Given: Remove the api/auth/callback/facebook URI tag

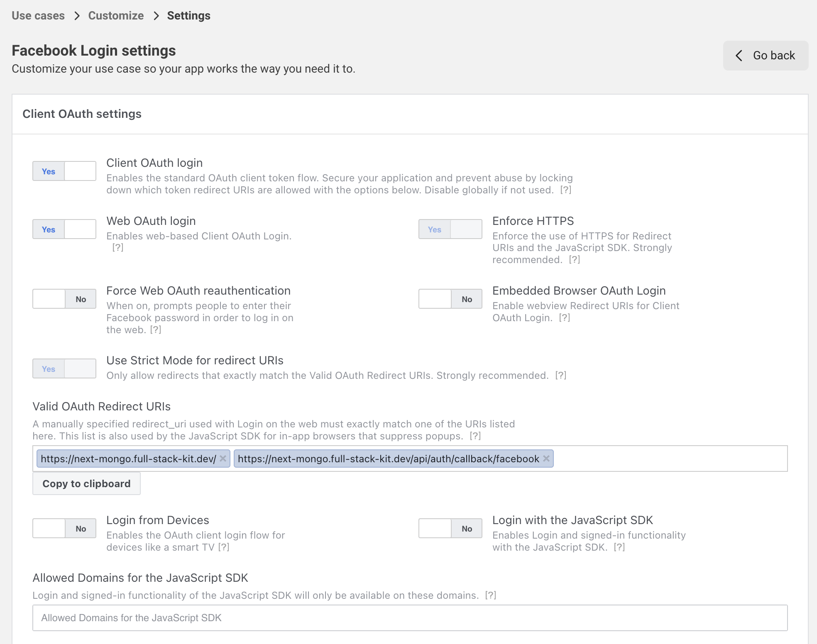Looking at the screenshot, I should pyautogui.click(x=546, y=459).
